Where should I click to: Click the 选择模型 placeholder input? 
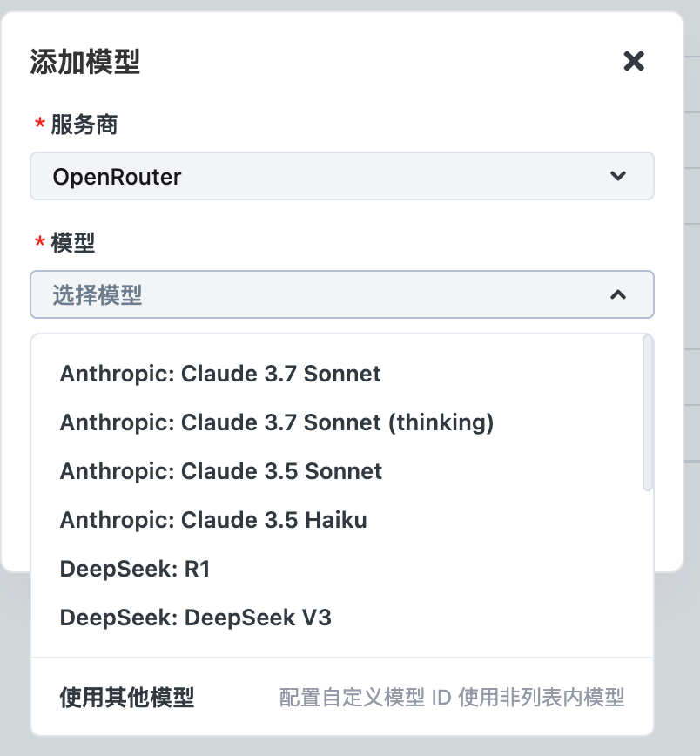coord(261,294)
